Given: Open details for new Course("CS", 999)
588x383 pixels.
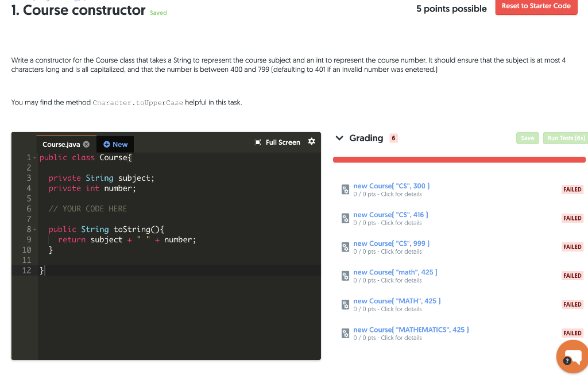Looking at the screenshot, I should (391, 243).
